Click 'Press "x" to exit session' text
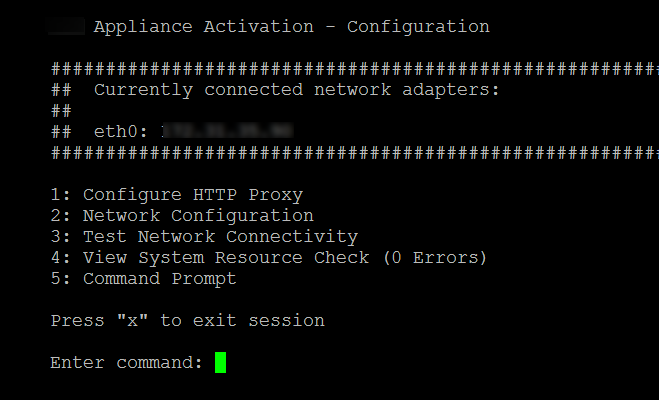Screen dimensions: 659x400 tap(187, 321)
